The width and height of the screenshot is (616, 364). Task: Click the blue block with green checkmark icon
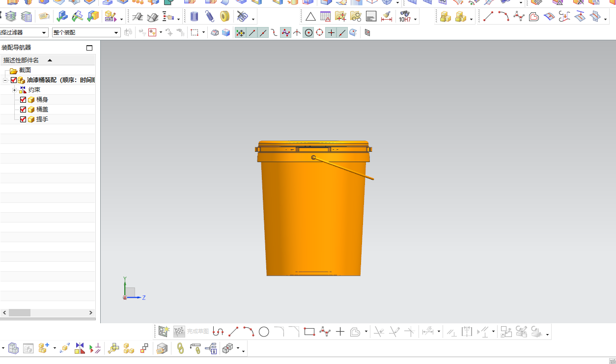[62, 17]
